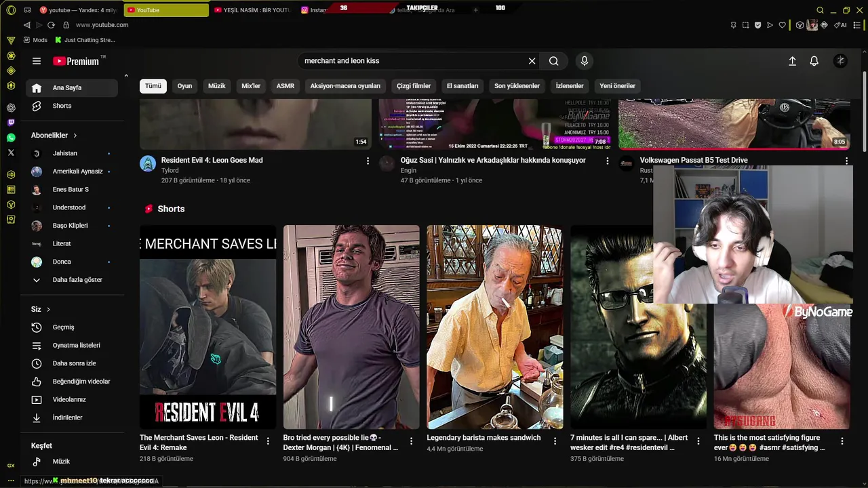Add page to bookmarks with heart icon
Screen dimensions: 868x488
click(x=782, y=25)
